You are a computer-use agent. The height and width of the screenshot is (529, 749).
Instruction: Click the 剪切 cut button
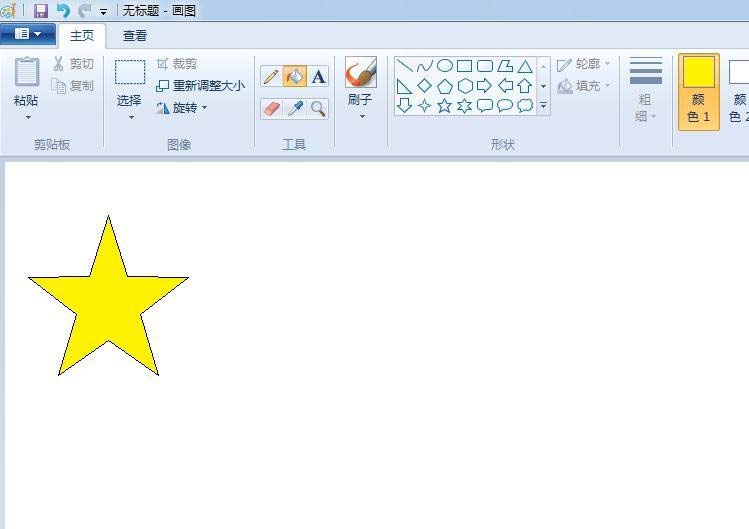pyautogui.click(x=74, y=64)
